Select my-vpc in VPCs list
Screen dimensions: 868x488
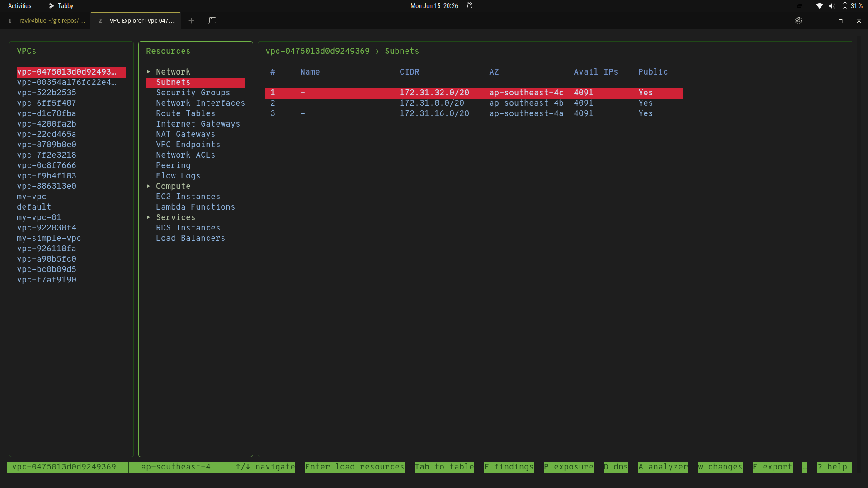pyautogui.click(x=32, y=197)
